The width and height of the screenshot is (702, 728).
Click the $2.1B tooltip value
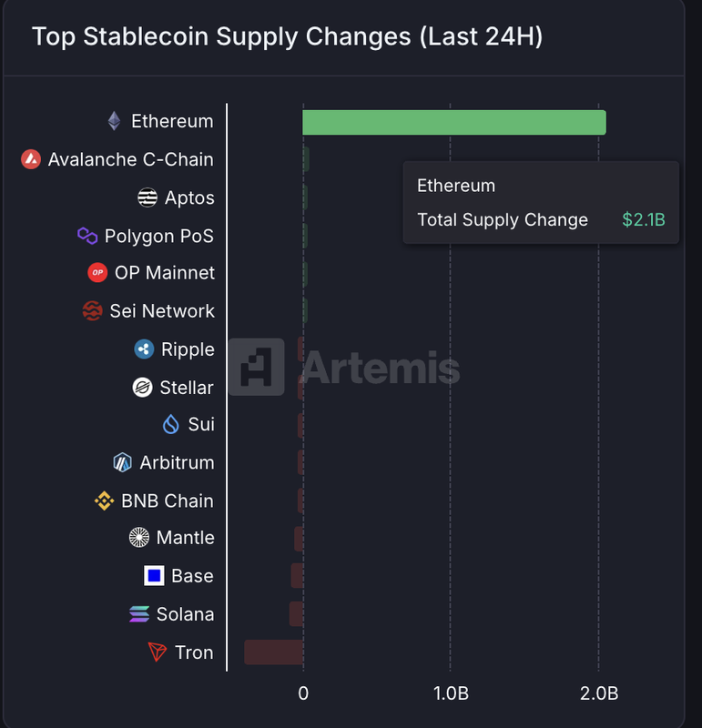(643, 220)
